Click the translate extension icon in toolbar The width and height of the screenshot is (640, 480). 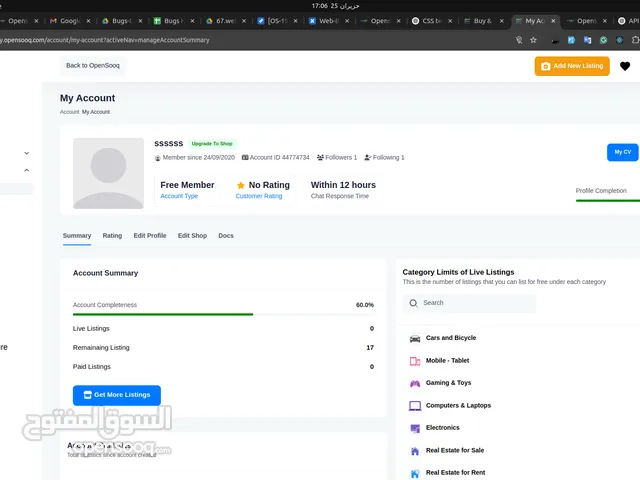click(587, 40)
